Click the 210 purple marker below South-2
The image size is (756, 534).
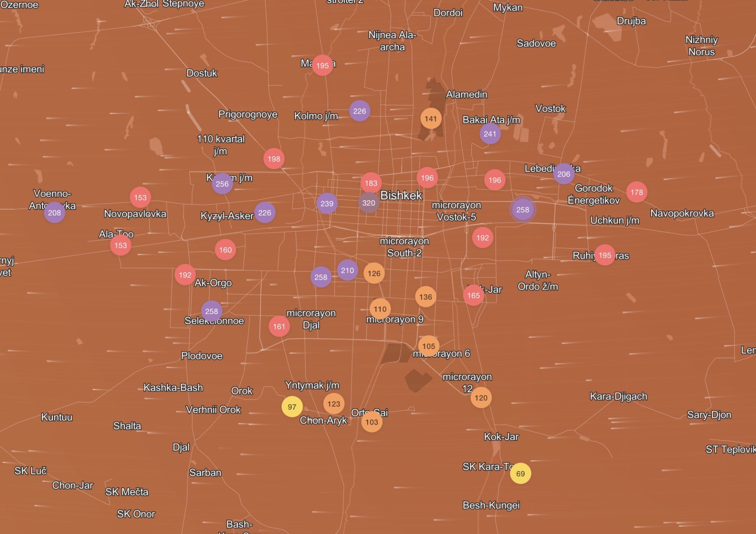click(347, 270)
